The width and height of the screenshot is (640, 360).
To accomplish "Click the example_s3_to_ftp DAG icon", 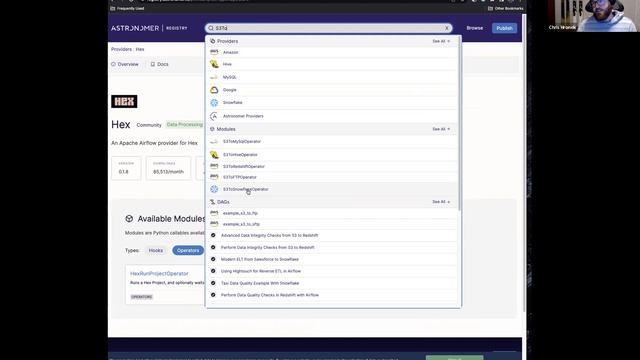I will click(x=214, y=213).
